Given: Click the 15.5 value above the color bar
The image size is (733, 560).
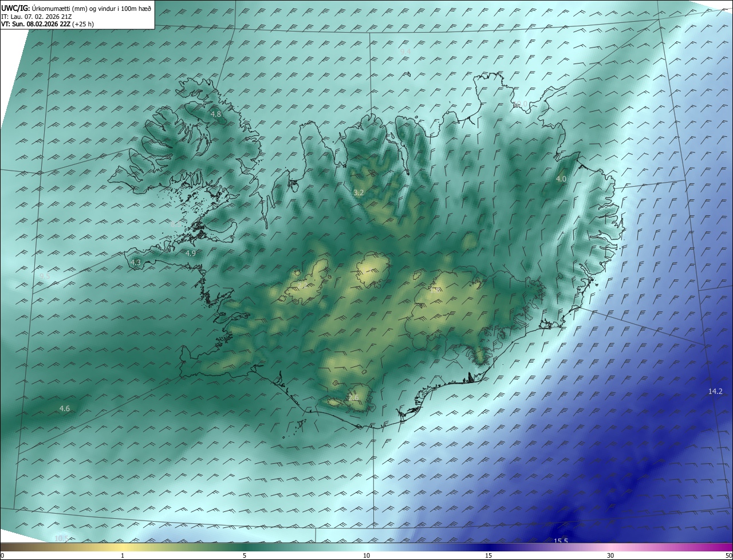Looking at the screenshot, I should click(561, 541).
